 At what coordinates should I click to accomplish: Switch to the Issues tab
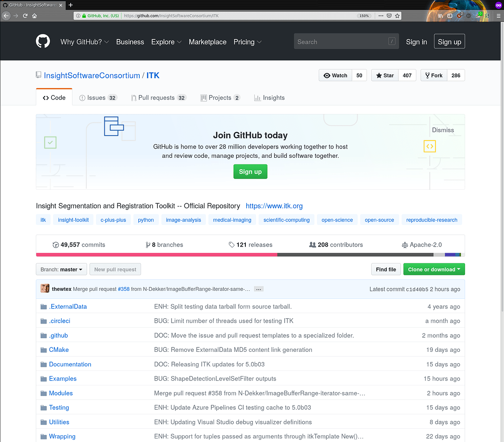point(98,98)
